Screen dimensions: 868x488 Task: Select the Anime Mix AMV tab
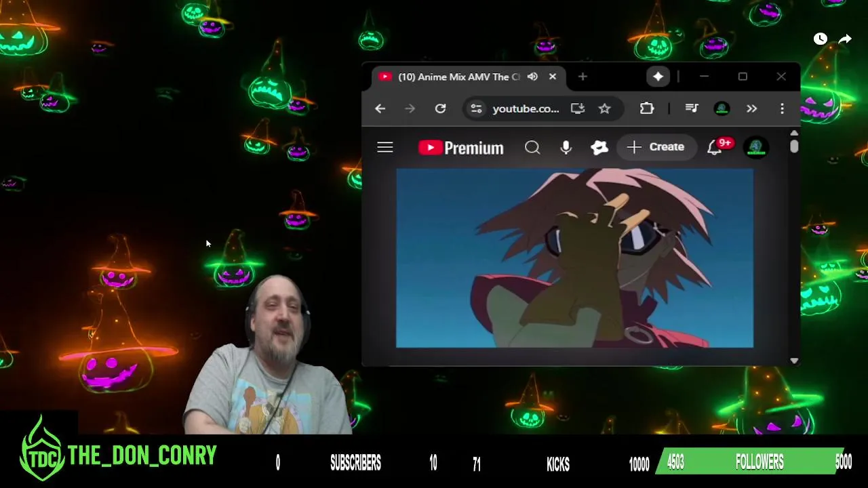(x=468, y=77)
